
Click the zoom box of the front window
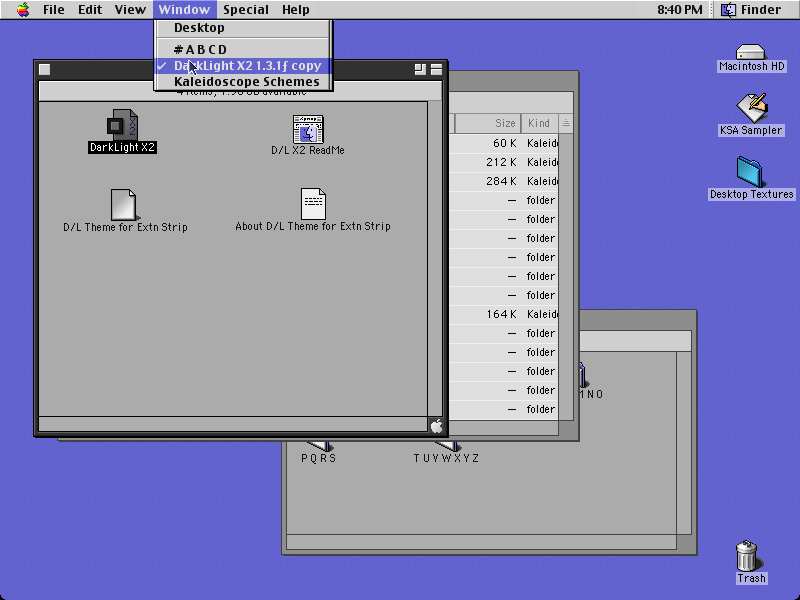(420, 69)
